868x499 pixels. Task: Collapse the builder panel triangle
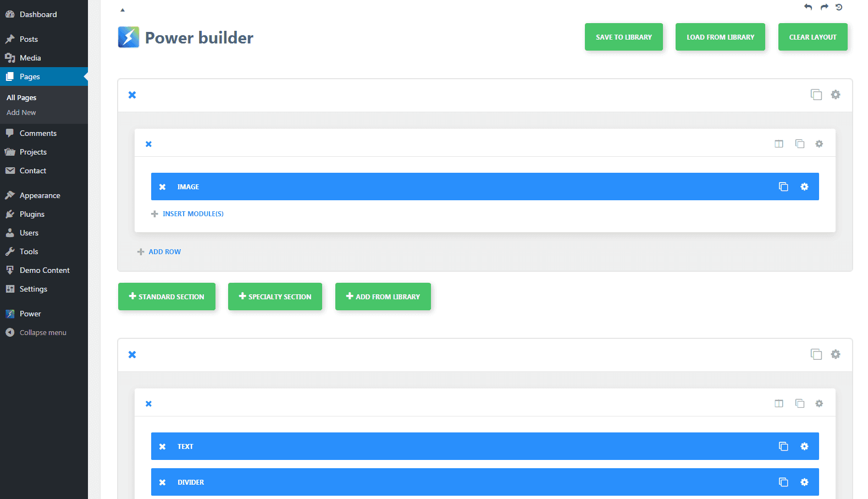pyautogui.click(x=123, y=10)
